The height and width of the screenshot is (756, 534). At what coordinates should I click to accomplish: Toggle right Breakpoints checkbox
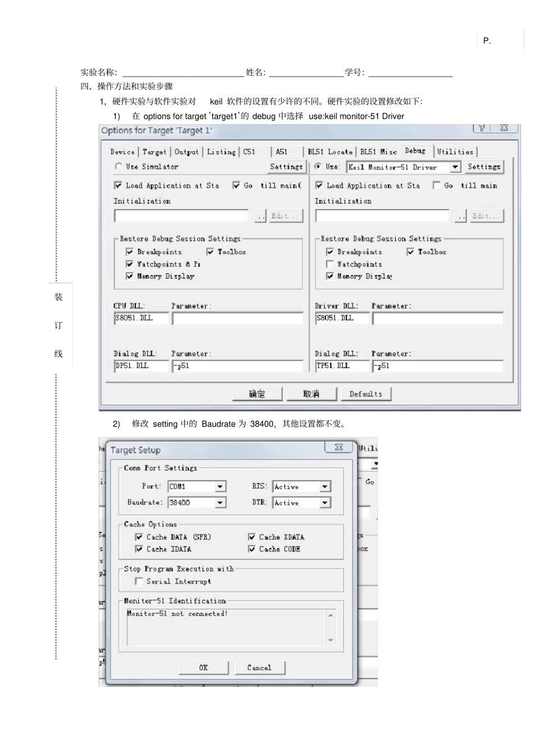330,252
